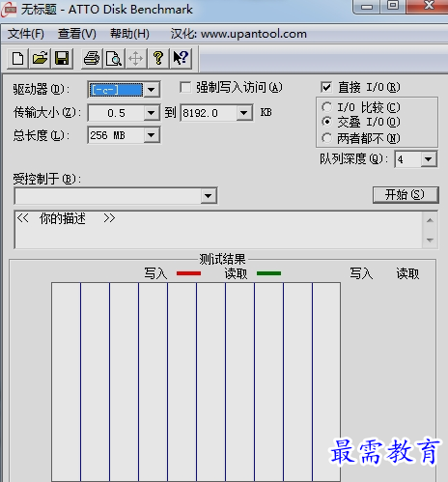Open a saved benchmark file via folder icon
The width and height of the screenshot is (448, 482).
coord(40,58)
